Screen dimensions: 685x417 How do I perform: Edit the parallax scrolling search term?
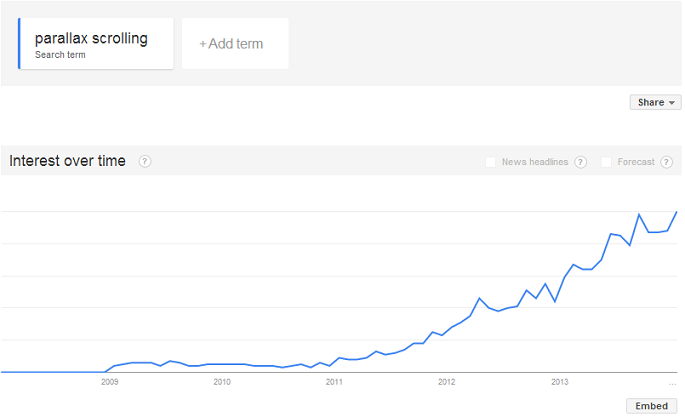tap(91, 39)
